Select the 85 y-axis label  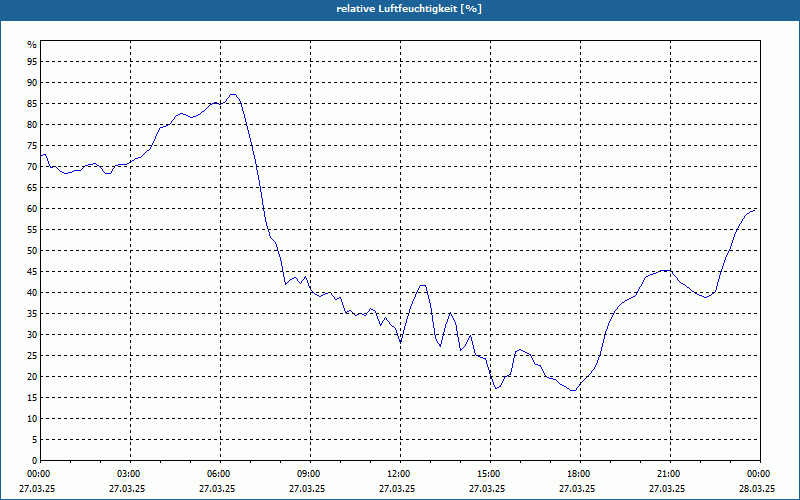click(x=32, y=104)
